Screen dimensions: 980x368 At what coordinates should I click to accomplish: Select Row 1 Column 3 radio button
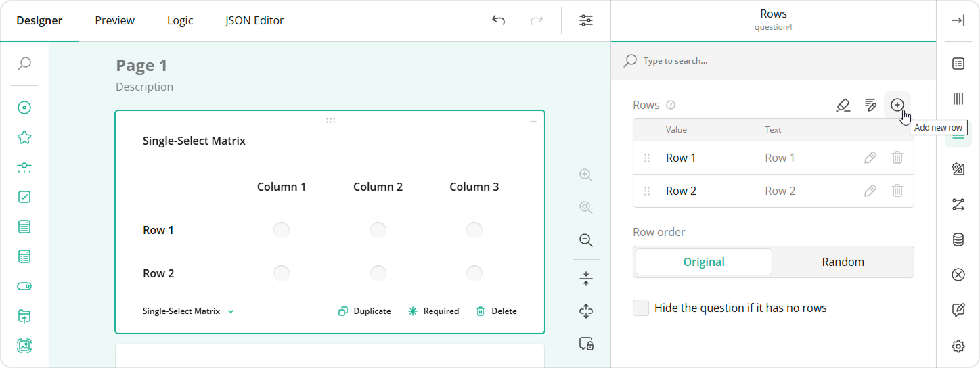pos(474,230)
